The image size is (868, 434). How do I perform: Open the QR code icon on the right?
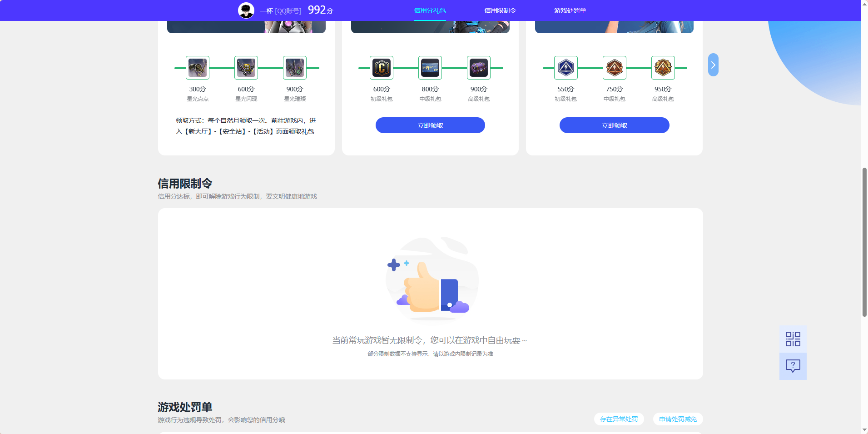(793, 339)
